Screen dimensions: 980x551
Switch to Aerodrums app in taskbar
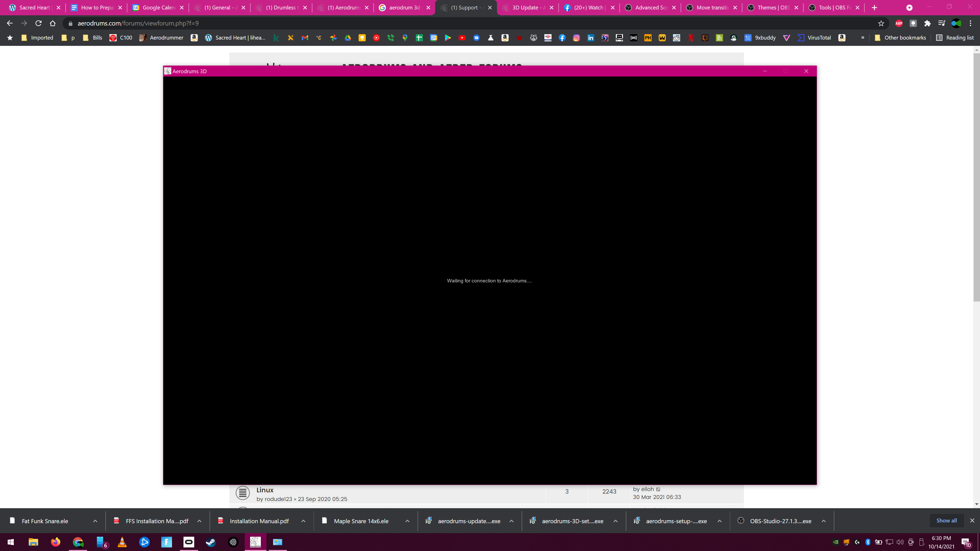255,542
